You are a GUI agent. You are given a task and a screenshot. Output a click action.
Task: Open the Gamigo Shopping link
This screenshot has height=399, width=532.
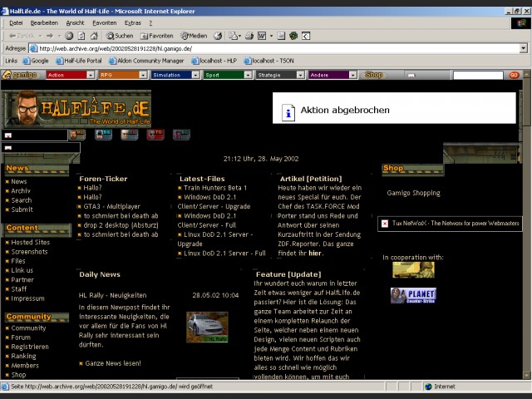[413, 193]
